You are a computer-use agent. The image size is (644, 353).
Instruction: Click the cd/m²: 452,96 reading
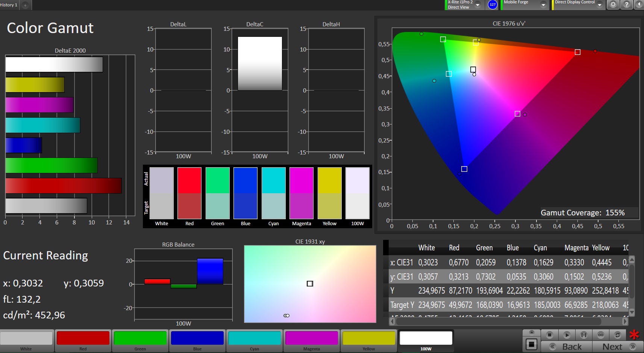point(34,315)
